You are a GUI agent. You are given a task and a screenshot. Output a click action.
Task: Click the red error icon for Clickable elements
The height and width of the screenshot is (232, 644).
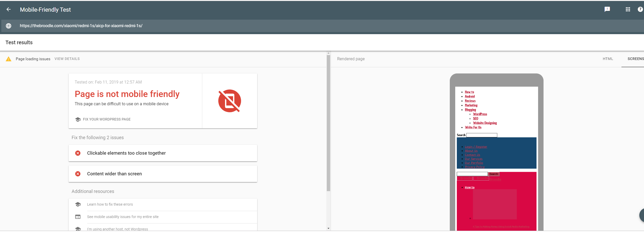[78, 153]
